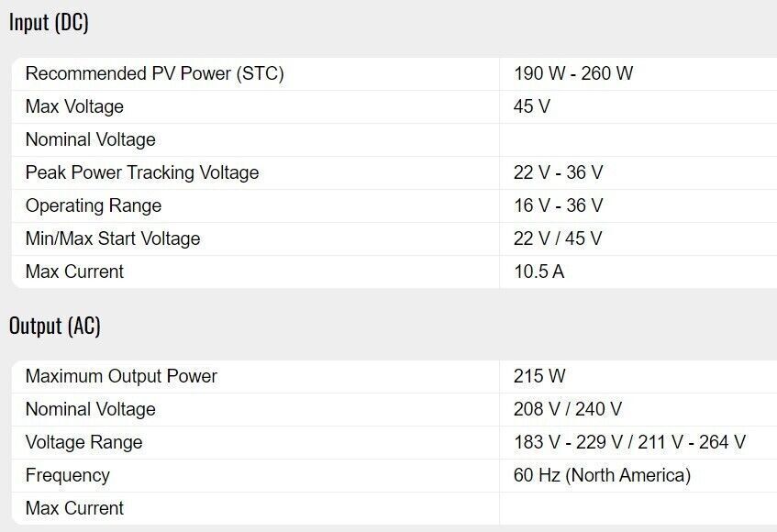Screen dimensions: 777x532
Task: Select Nominal Voltage label in Input section
Action: 90,140
